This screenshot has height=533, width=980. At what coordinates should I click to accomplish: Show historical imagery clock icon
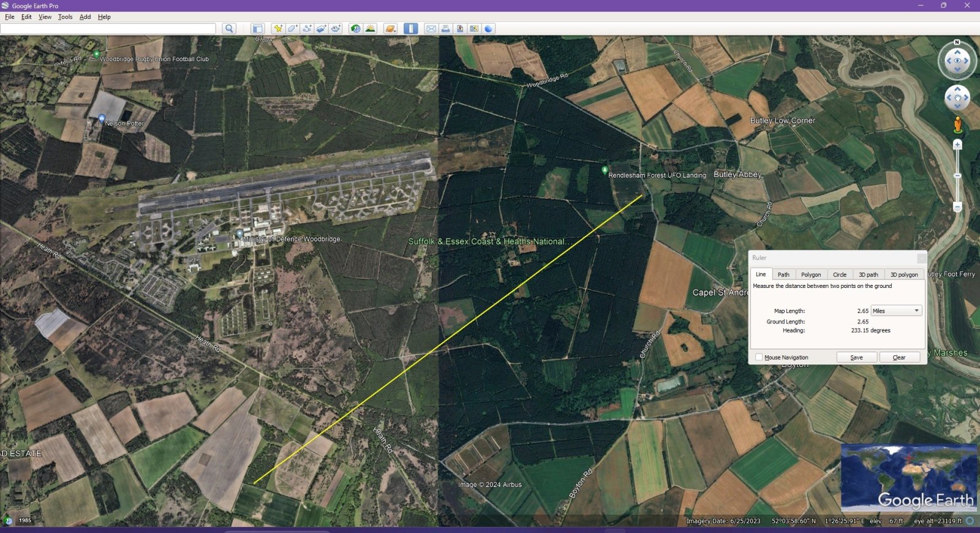point(355,29)
